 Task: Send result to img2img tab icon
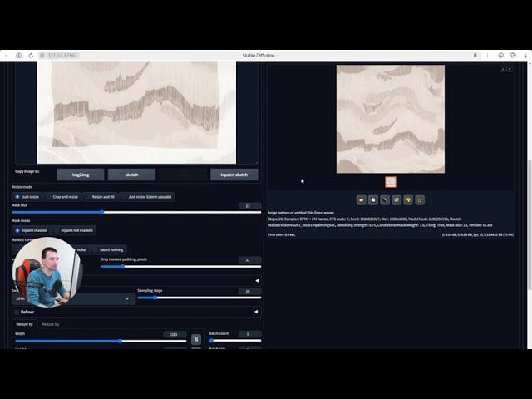click(x=385, y=199)
